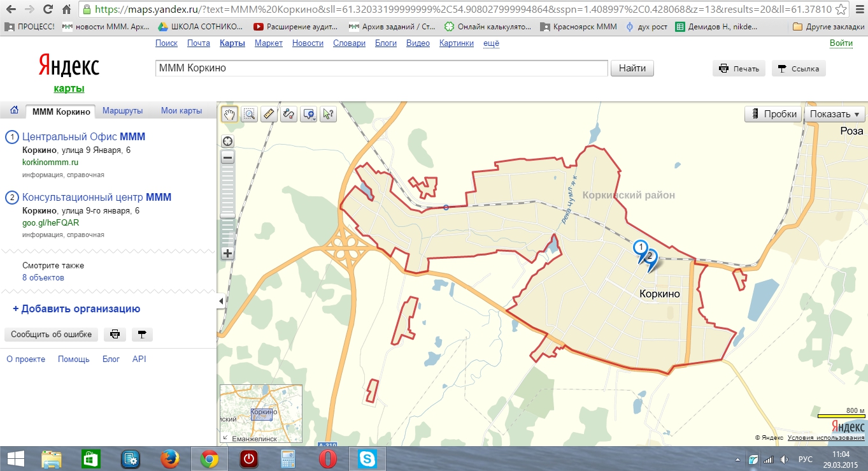Click the Коркино overview mini-map
The image size is (868, 471).
coord(261,414)
